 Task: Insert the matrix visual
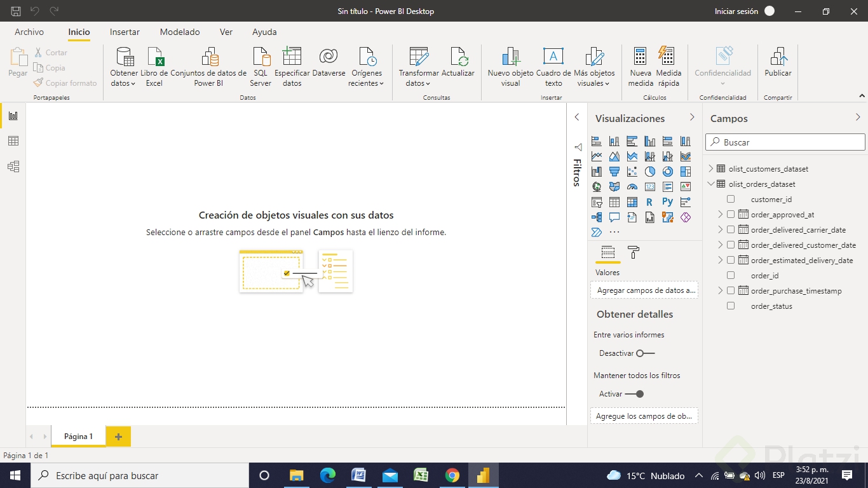[632, 202]
